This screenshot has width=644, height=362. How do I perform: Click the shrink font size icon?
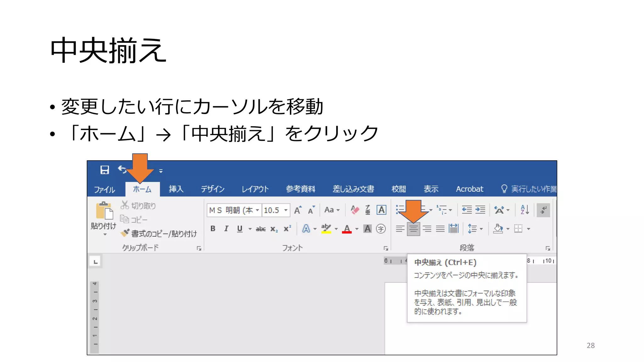[311, 210]
